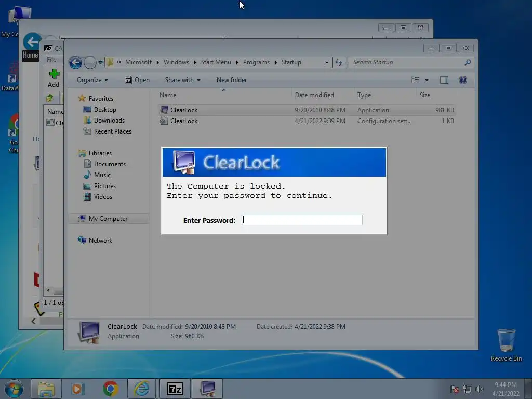Click the Name column header
This screenshot has width=532, height=399.
168,96
